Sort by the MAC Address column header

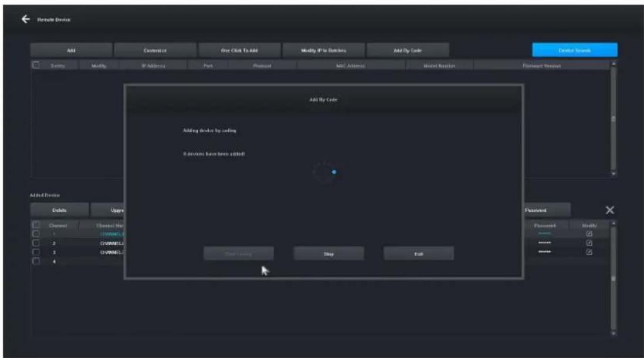350,66
